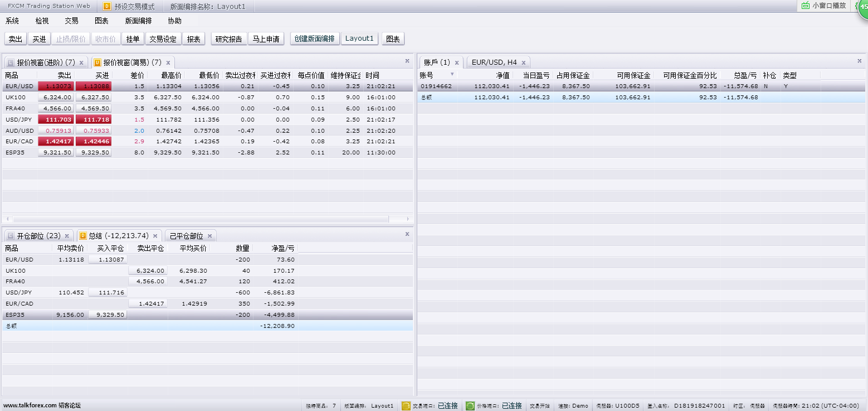Image resolution: width=868 pixels, height=411 pixels.
Task: Select the USD/JPY summary row showing -6,861.83
Action: (208, 292)
